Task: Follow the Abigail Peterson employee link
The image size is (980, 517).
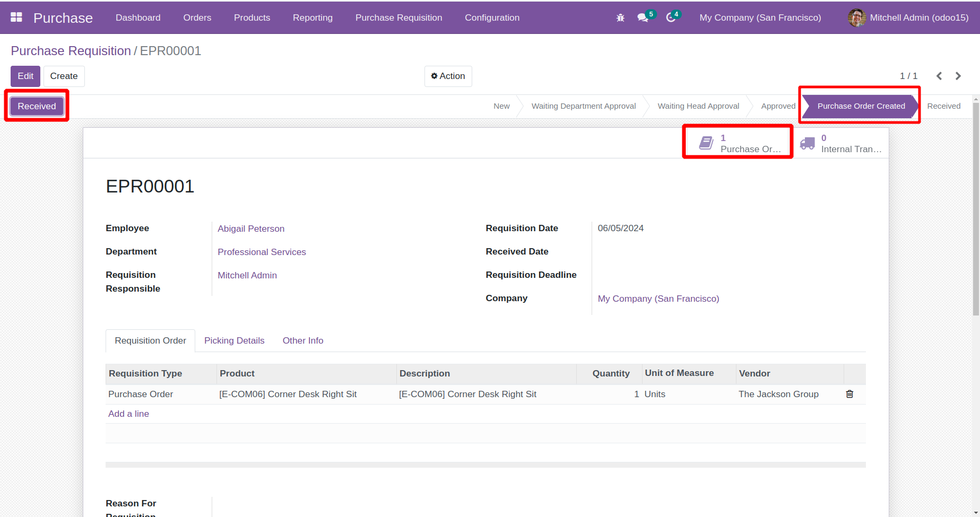Action: coord(251,229)
